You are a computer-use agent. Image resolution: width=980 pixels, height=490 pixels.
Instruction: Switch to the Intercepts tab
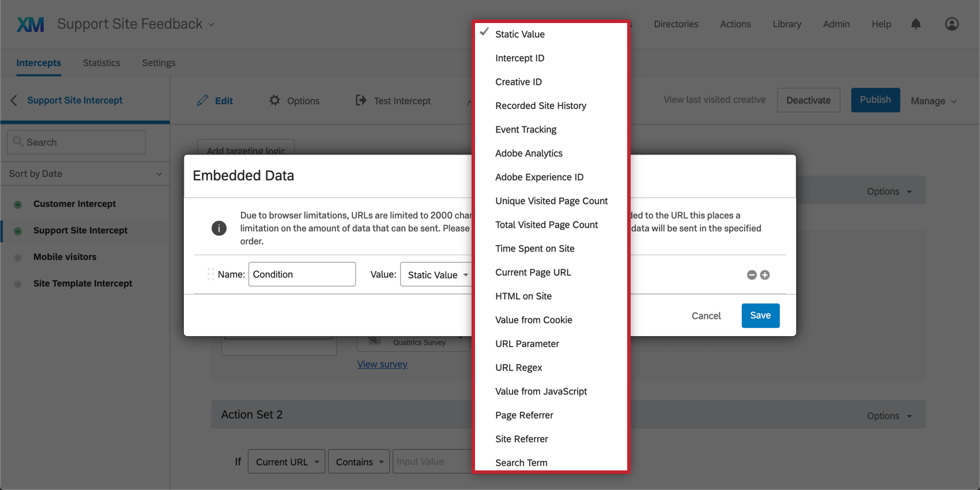[x=39, y=63]
